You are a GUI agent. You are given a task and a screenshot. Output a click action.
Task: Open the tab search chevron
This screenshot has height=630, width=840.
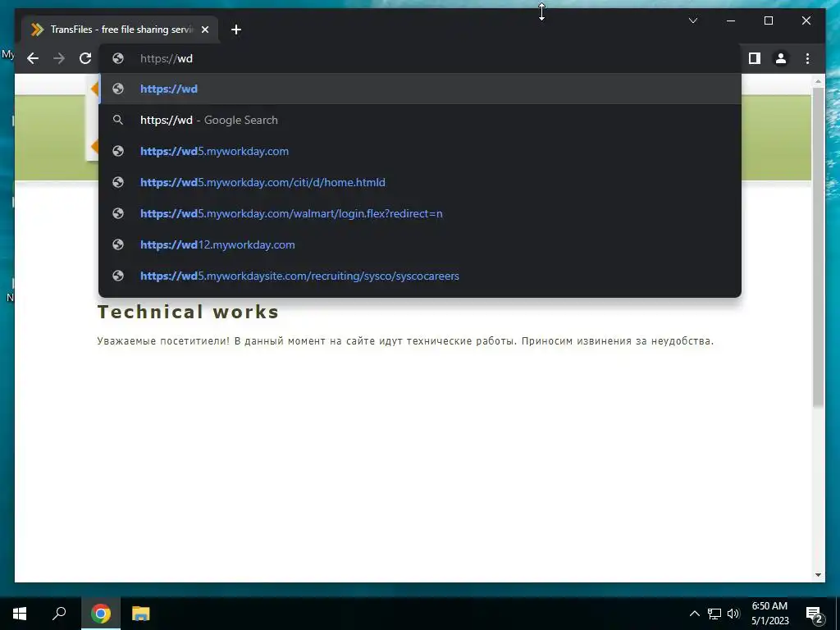click(692, 21)
